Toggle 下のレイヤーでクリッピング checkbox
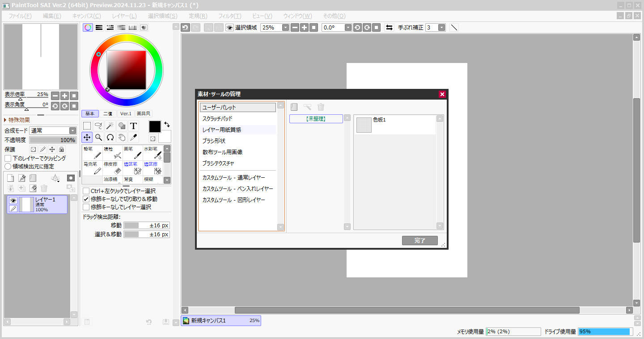644x339 pixels. coord(8,158)
